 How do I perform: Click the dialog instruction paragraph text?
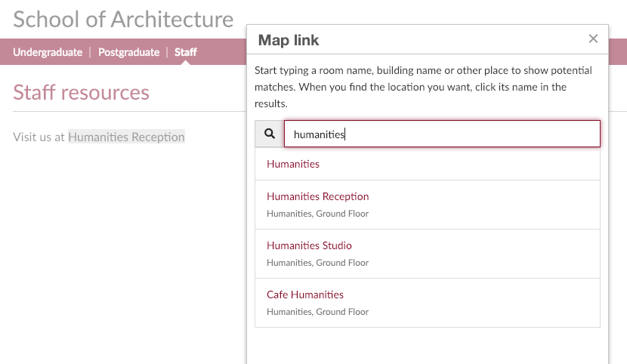(x=423, y=87)
